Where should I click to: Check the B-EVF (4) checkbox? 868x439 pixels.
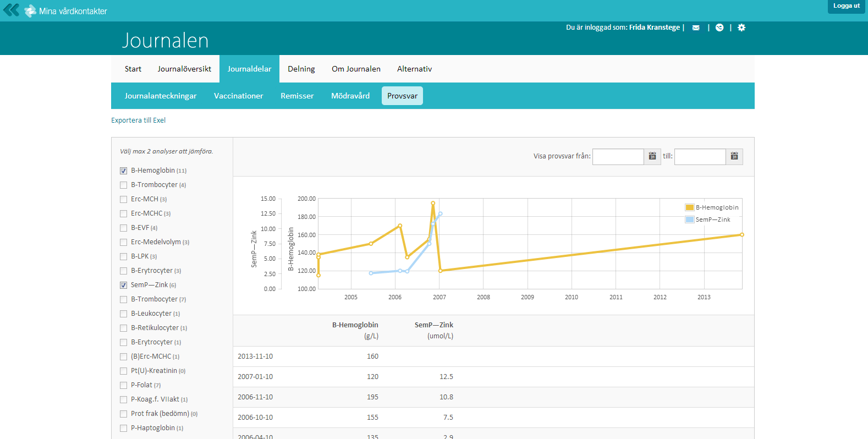(123, 228)
